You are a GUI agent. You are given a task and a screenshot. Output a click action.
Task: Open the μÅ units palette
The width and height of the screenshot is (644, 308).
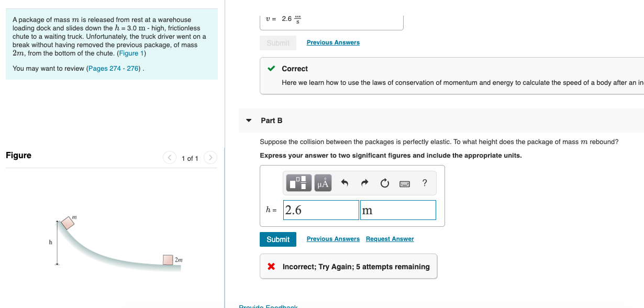click(x=323, y=183)
